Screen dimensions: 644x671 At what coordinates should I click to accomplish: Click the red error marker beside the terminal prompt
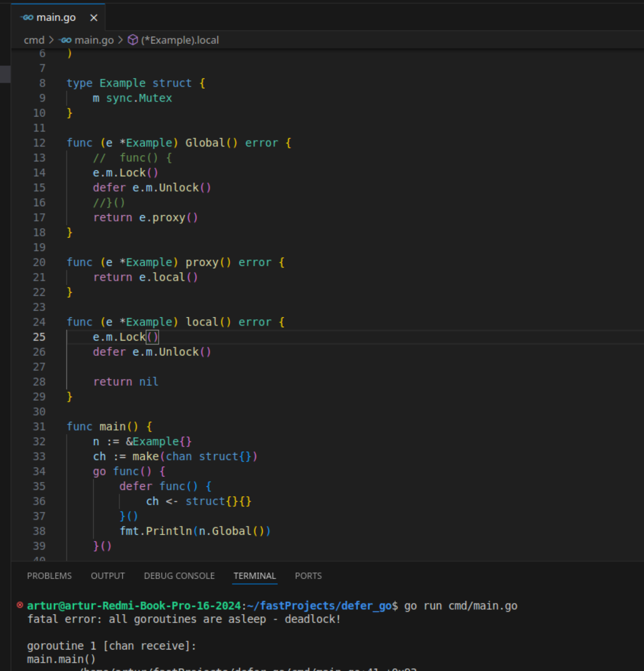20,605
